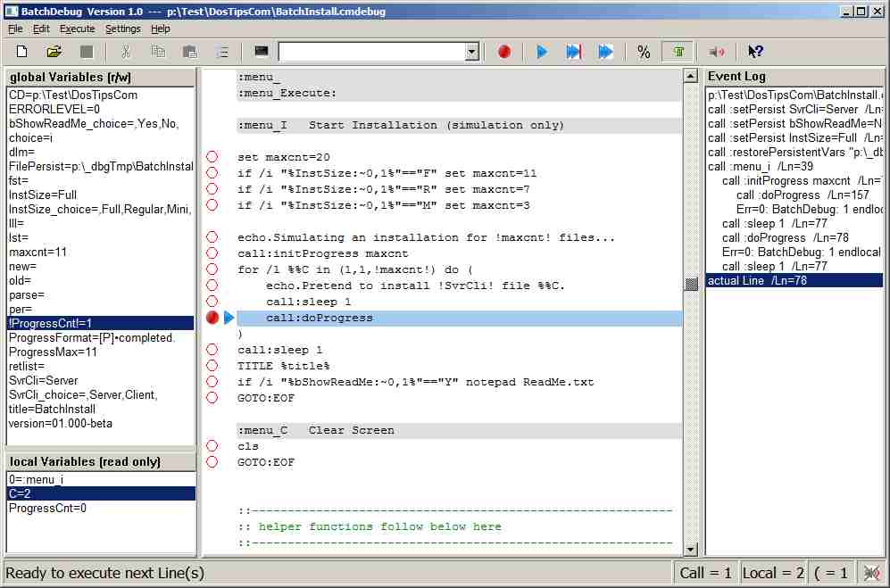Viewport: 890px width, 588px height.
Task: Toggle the green pushpin toolbar button
Action: pyautogui.click(x=678, y=52)
